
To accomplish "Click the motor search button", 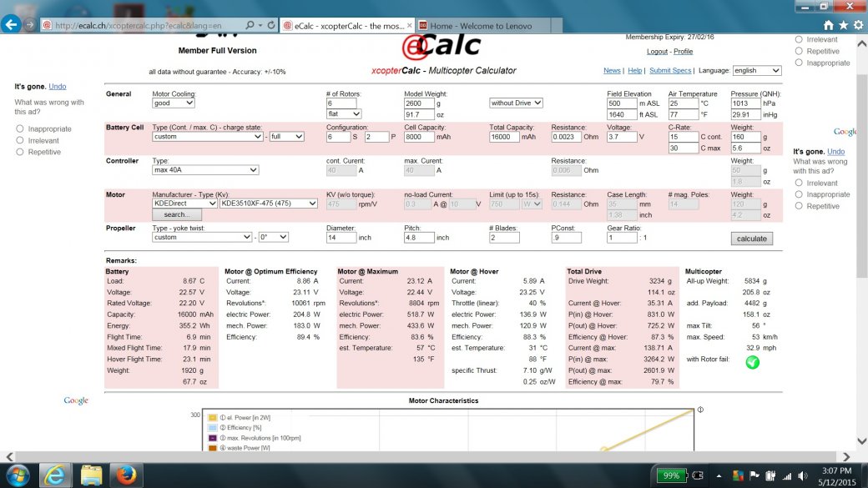I will point(177,214).
